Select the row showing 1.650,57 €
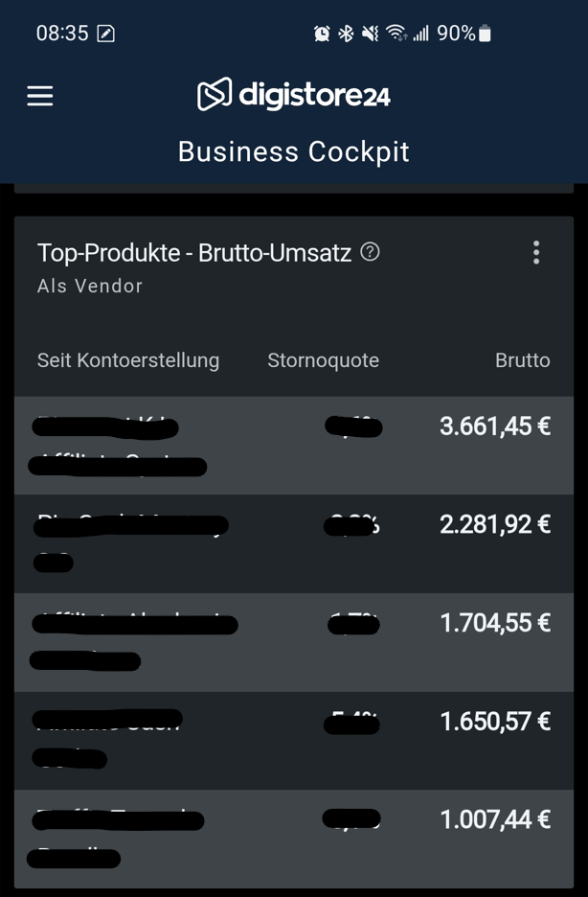588x897 pixels. click(294, 741)
